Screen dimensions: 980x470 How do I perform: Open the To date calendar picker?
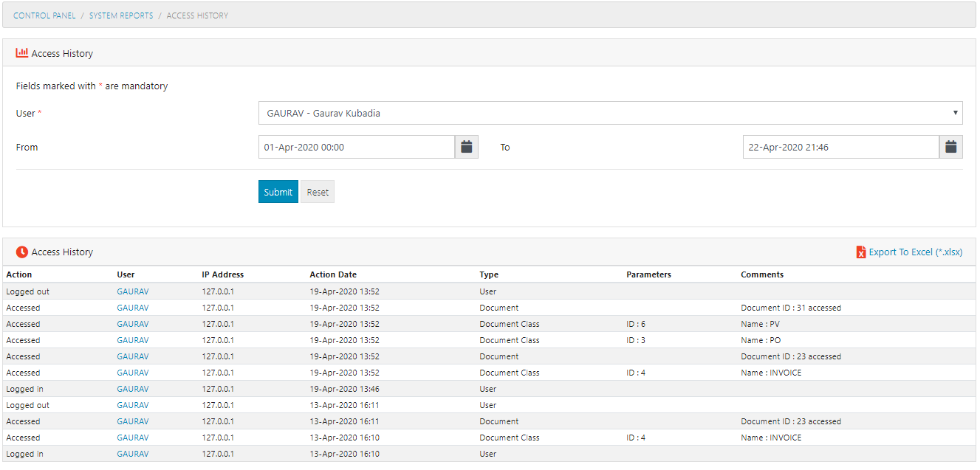[x=951, y=147]
